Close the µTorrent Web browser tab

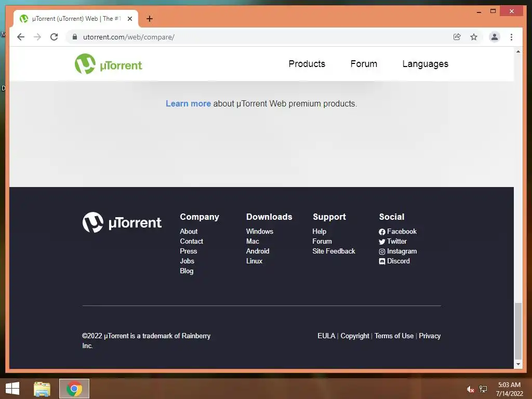[x=129, y=19]
